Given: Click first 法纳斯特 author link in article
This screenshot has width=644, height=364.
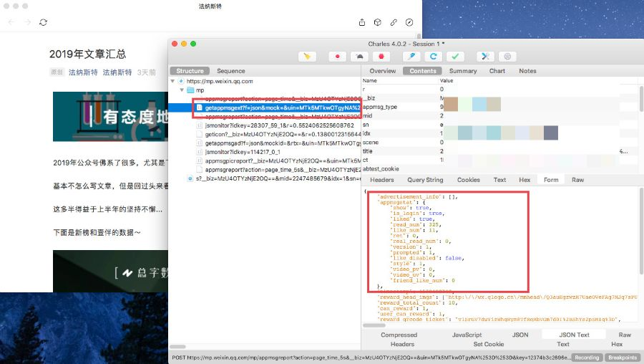Looking at the screenshot, I should [x=83, y=72].
